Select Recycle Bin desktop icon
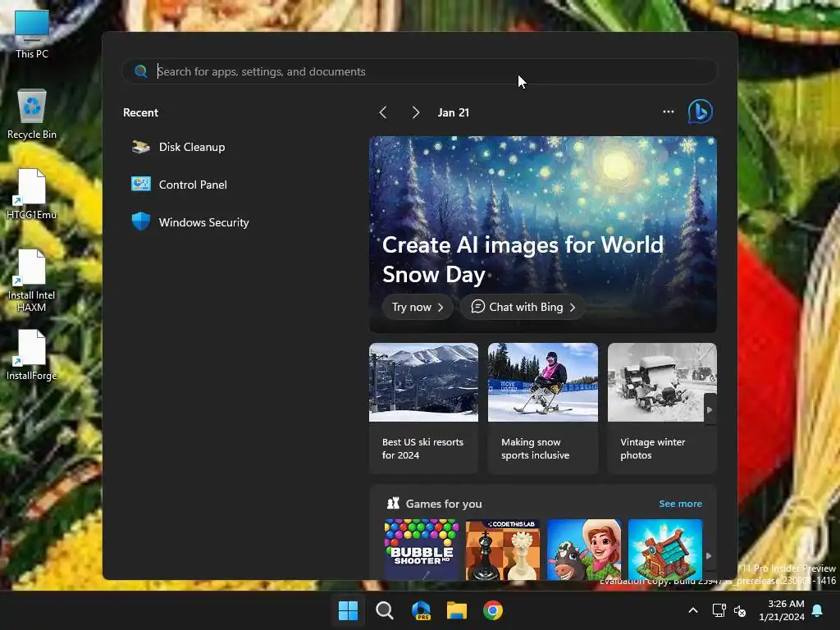The image size is (840, 630). coord(32,114)
